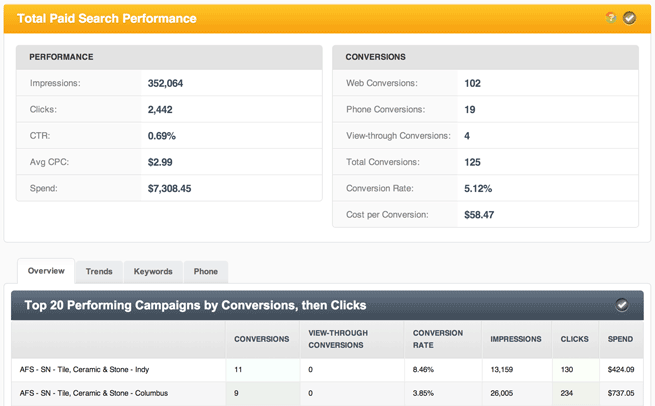Click the Spend value $7,308.45
Image resolution: width=655 pixels, height=406 pixels.
(169, 188)
